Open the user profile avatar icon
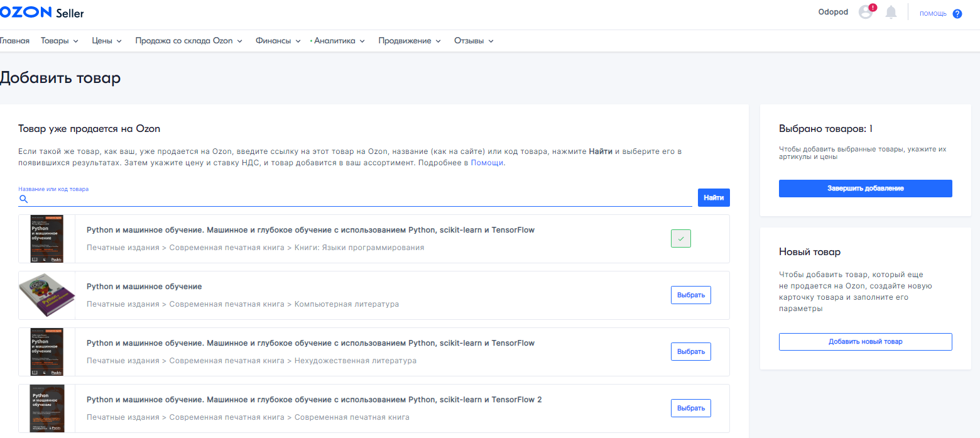This screenshot has width=980, height=438. tap(866, 12)
